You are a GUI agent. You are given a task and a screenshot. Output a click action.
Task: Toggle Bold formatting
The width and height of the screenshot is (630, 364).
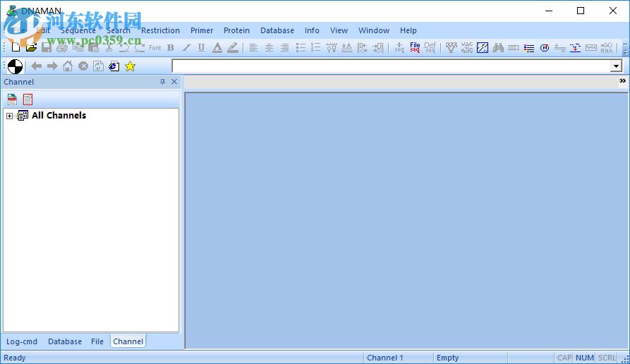click(x=170, y=47)
